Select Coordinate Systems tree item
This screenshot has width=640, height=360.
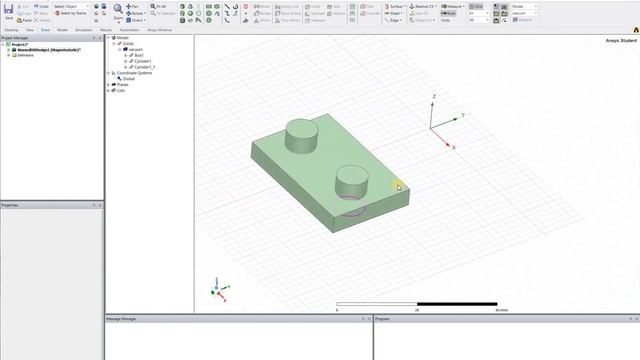(x=134, y=73)
